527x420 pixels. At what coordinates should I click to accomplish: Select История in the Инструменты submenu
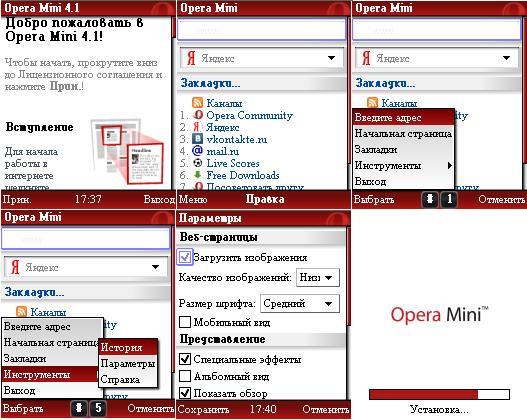click(x=128, y=347)
